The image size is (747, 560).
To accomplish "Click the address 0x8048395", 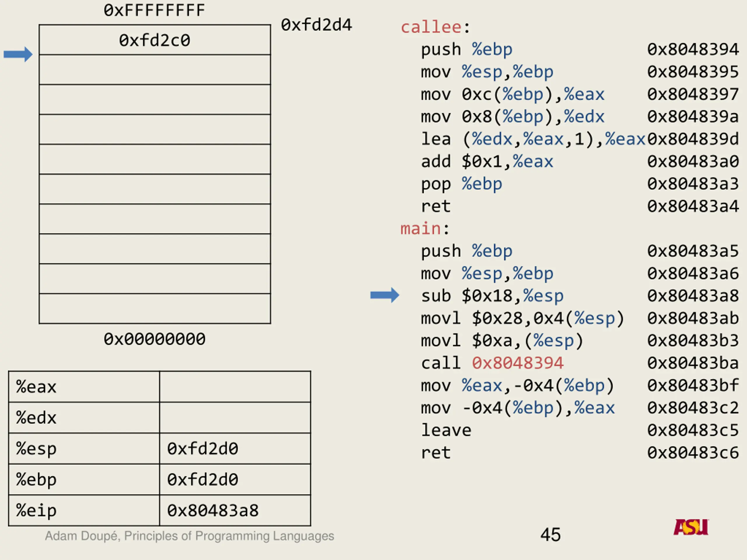I will tap(693, 72).
